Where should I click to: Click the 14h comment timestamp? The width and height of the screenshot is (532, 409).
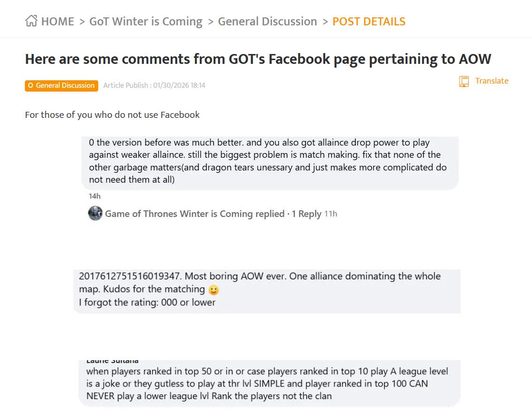pyautogui.click(x=94, y=196)
